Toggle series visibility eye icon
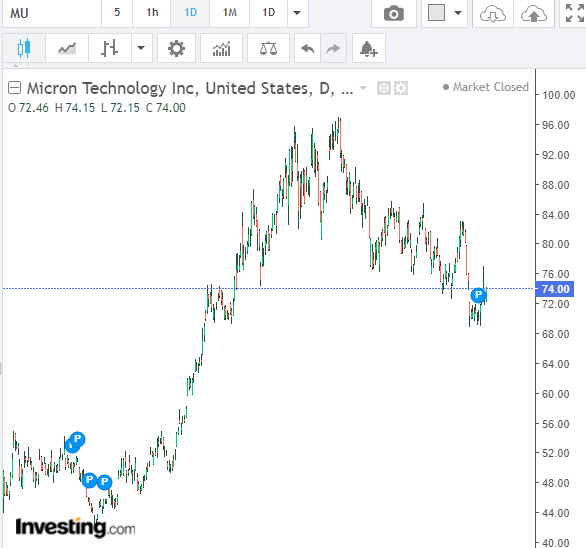 pyautogui.click(x=383, y=88)
